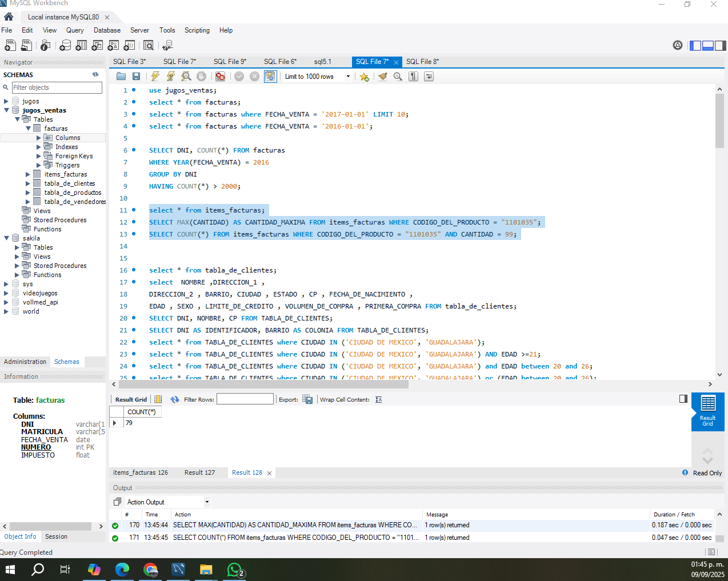Save snippet to favorites star icon
The height and width of the screenshot is (581, 728).
click(364, 77)
